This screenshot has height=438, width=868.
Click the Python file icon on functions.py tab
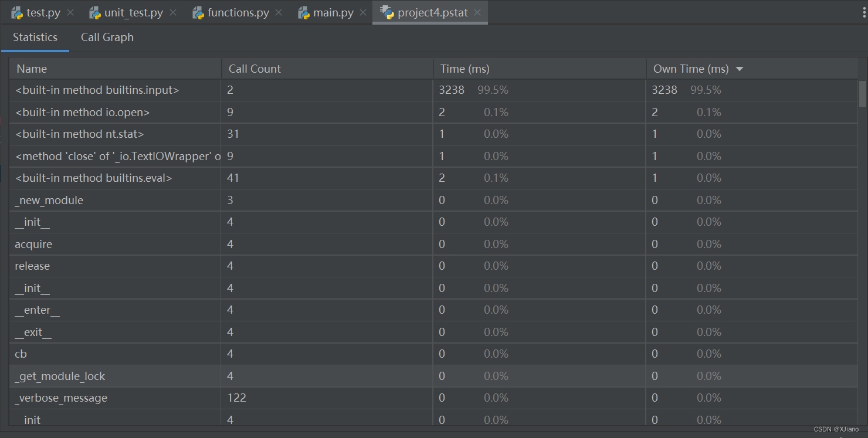point(198,12)
